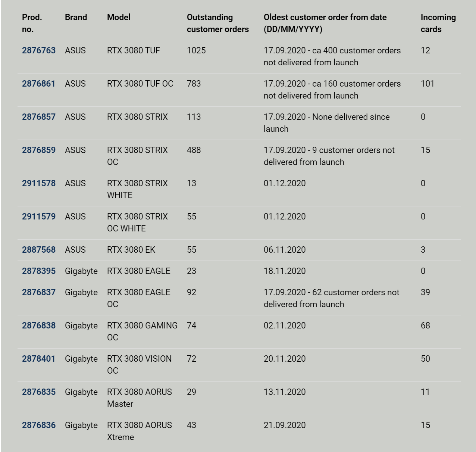Image resolution: width=476 pixels, height=452 pixels.
Task: Select the Brand column header
Action: [76, 17]
